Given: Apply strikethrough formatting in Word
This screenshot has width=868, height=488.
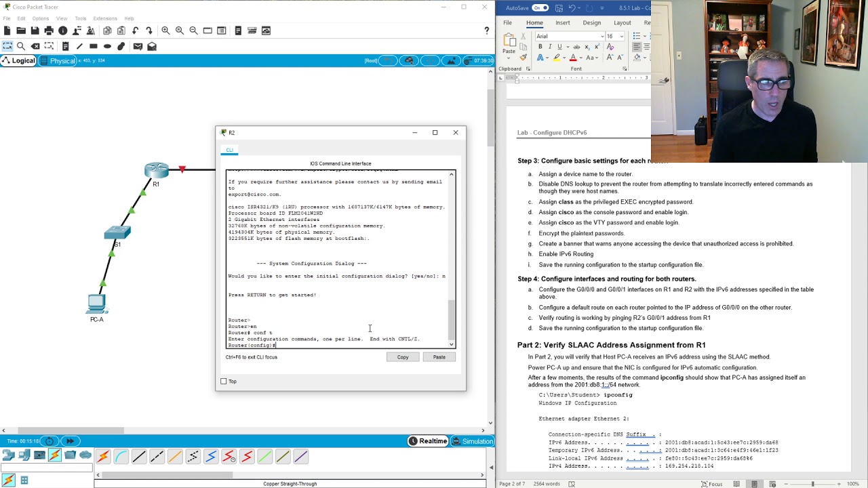Looking at the screenshot, I should pos(576,47).
